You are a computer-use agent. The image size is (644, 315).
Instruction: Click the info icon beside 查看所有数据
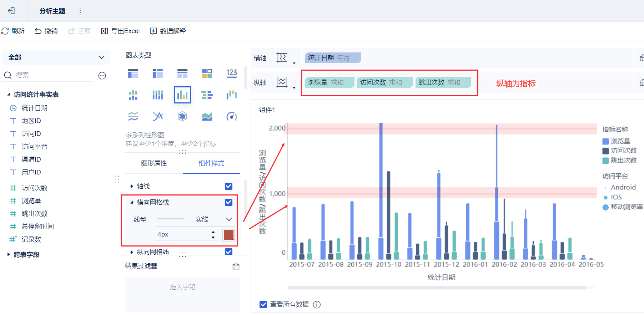click(x=317, y=305)
